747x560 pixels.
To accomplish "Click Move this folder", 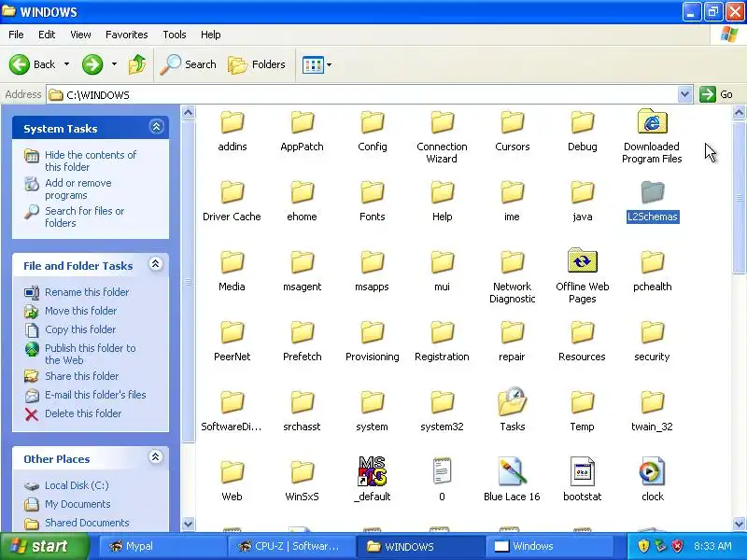I will point(80,311).
